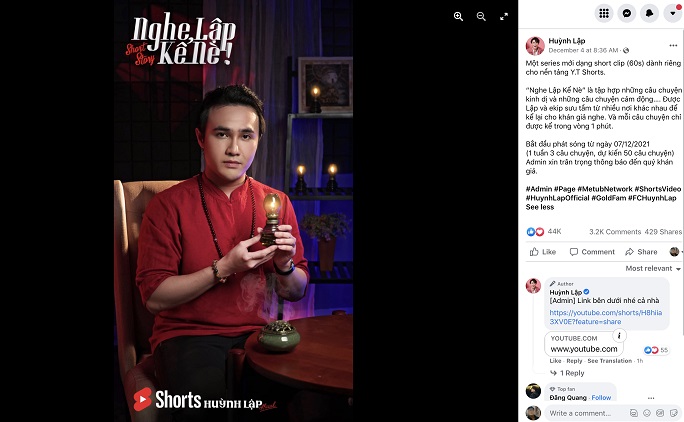Open the notifications bell
This screenshot has width=684, height=422.
tap(649, 14)
